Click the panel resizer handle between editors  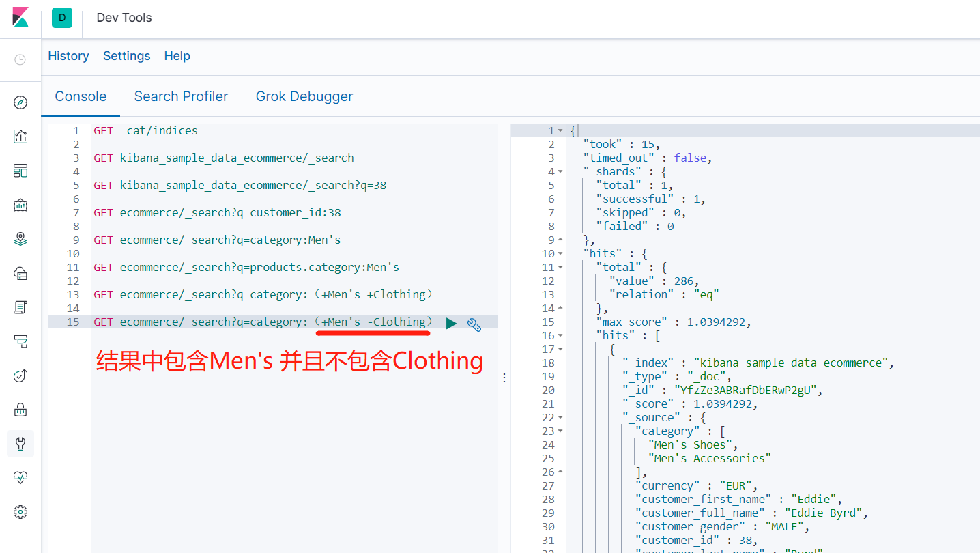(504, 378)
